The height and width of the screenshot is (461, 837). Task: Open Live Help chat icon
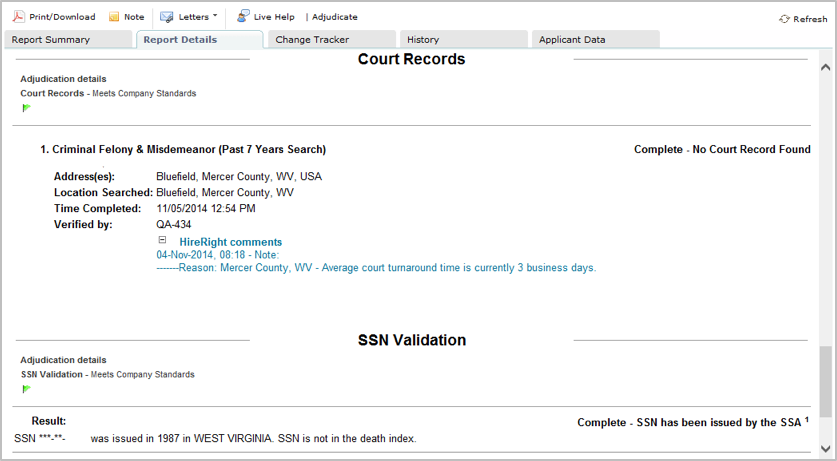point(243,16)
